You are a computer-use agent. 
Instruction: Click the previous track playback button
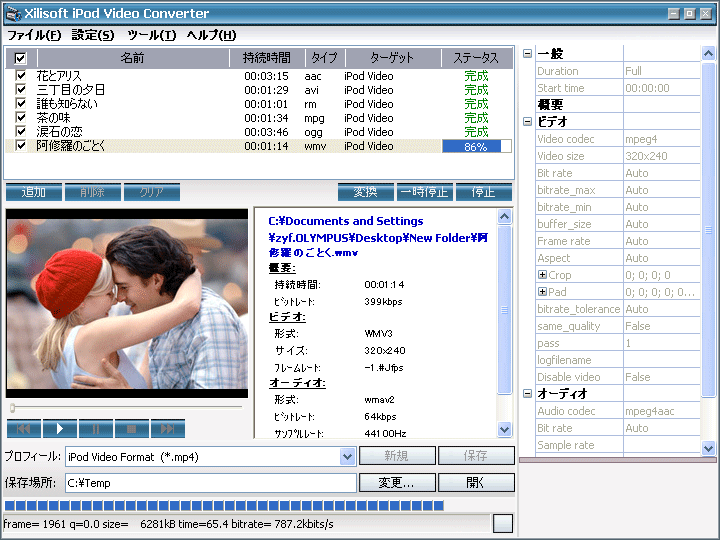24,428
